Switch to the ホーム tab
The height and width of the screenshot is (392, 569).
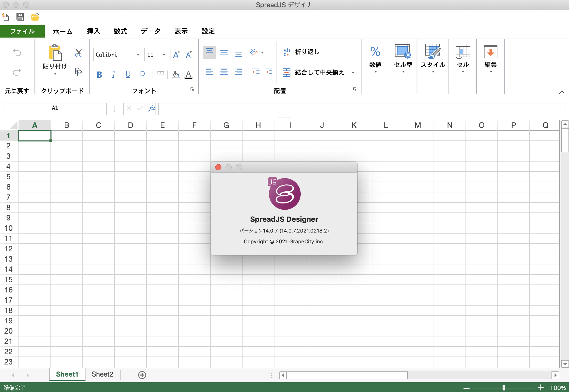(63, 32)
